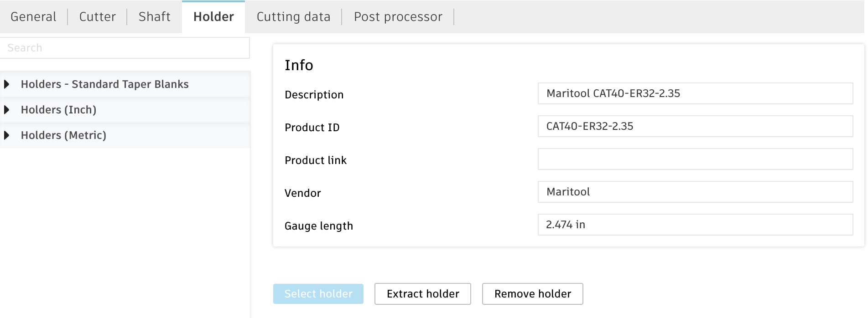Click the Vendor field showing Maritool
Viewport: 868px width, 318px height.
point(695,192)
